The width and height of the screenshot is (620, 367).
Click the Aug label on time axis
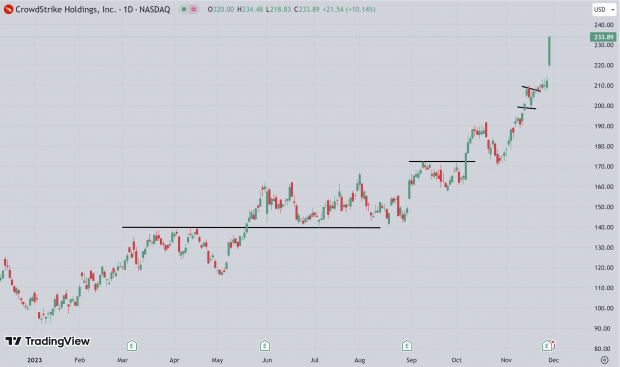(x=359, y=360)
